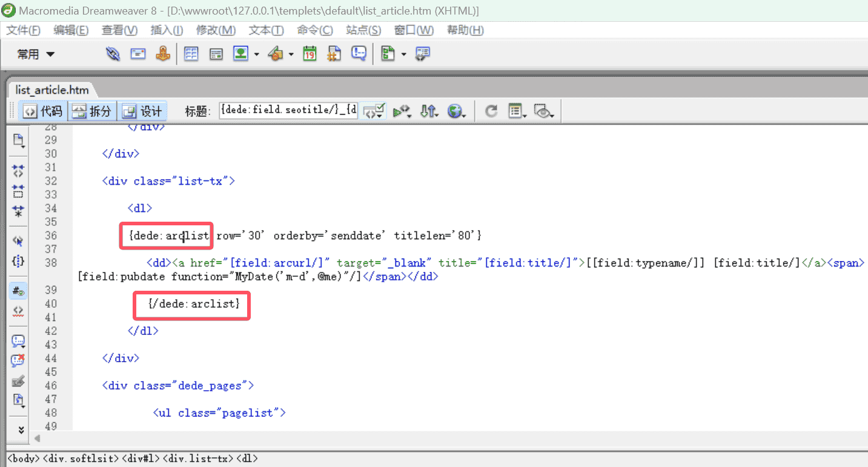Viewport: 868px width, 467px height.
Task: Switch to 设计 design view
Action: click(142, 111)
